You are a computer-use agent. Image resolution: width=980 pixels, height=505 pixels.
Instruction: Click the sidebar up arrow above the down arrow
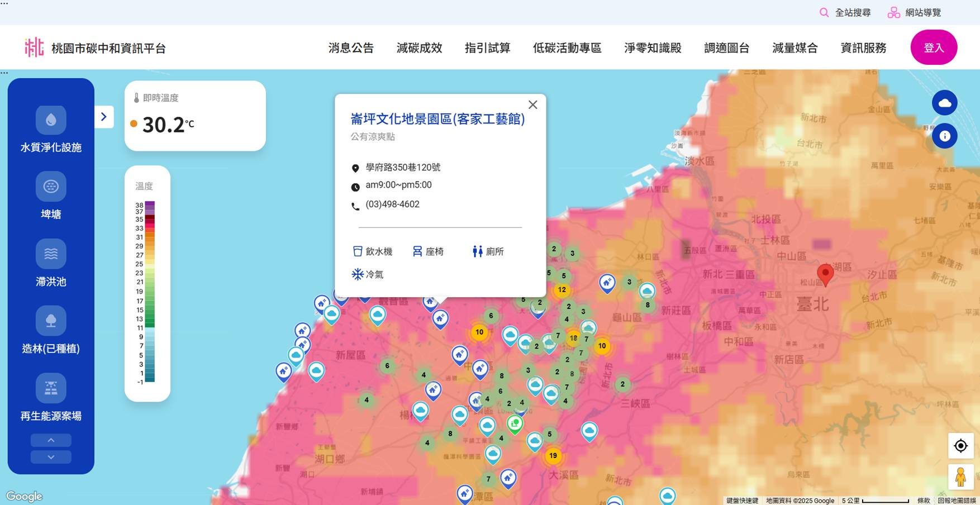(50, 440)
